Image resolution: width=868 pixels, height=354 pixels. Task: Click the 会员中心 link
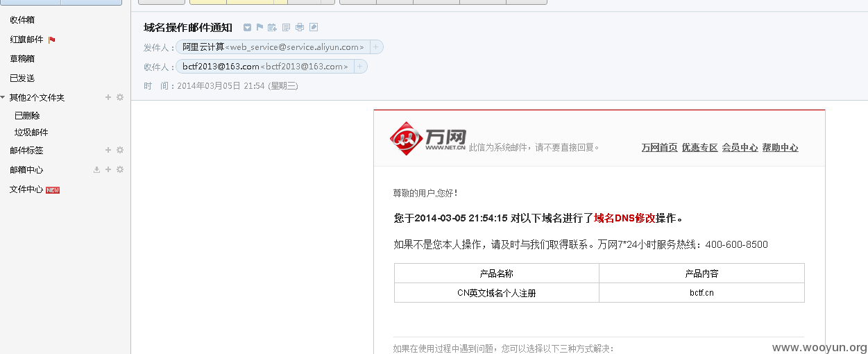point(740,148)
